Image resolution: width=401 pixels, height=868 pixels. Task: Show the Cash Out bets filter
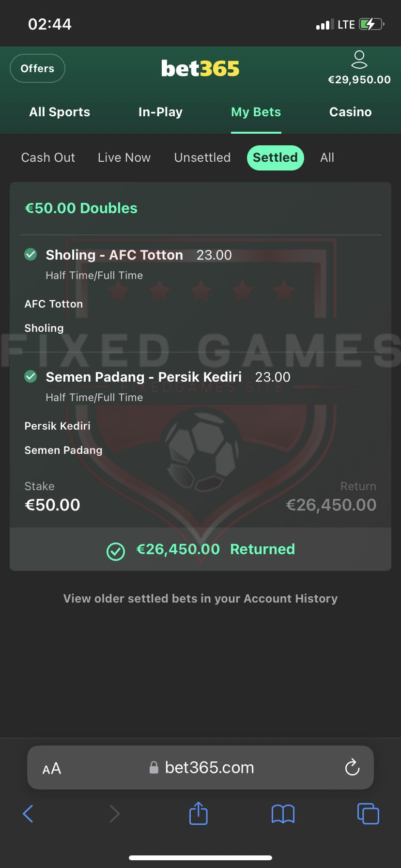coord(48,157)
